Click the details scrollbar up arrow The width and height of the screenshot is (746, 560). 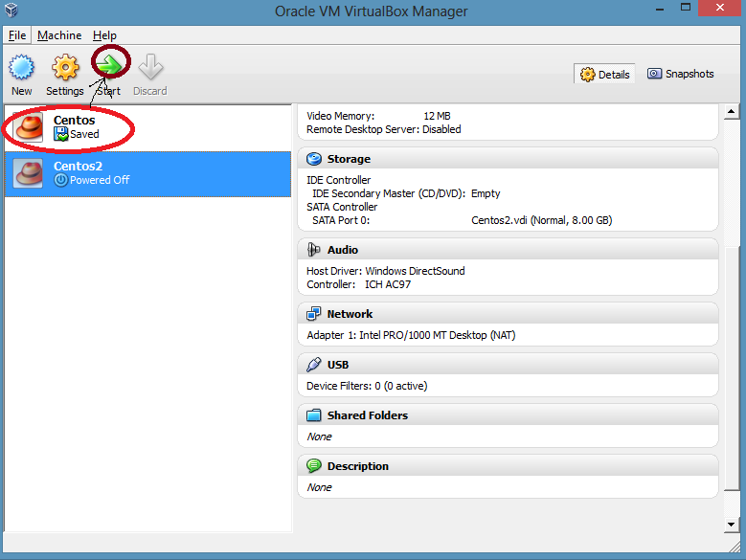[732, 112]
